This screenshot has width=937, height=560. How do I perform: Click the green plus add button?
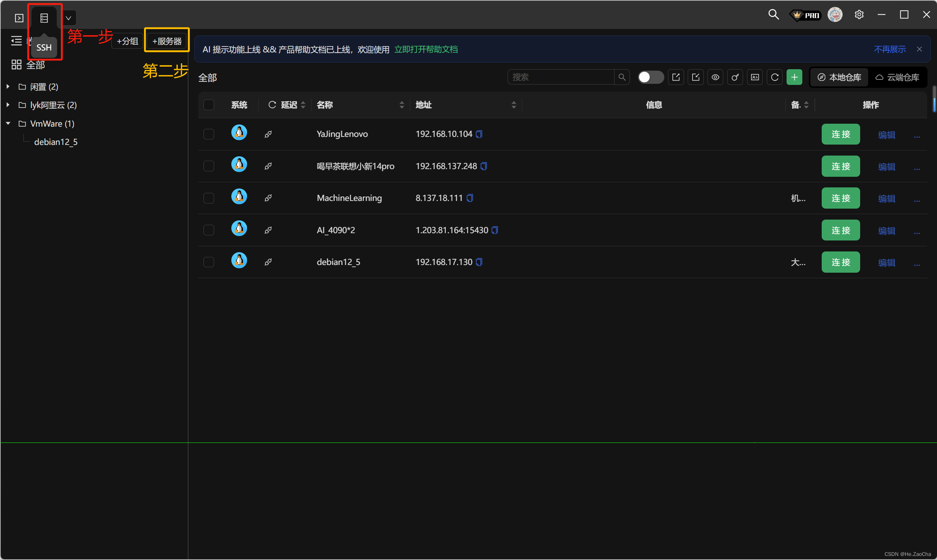click(794, 77)
